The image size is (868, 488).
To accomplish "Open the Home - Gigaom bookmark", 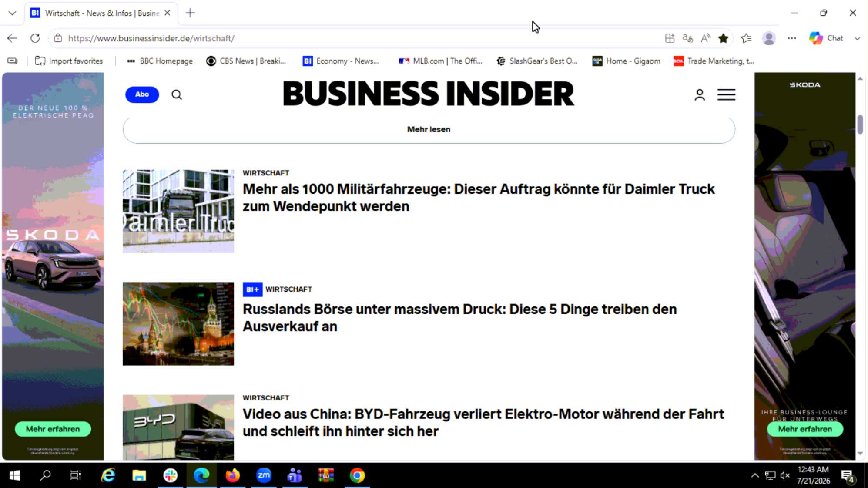I will coord(627,61).
